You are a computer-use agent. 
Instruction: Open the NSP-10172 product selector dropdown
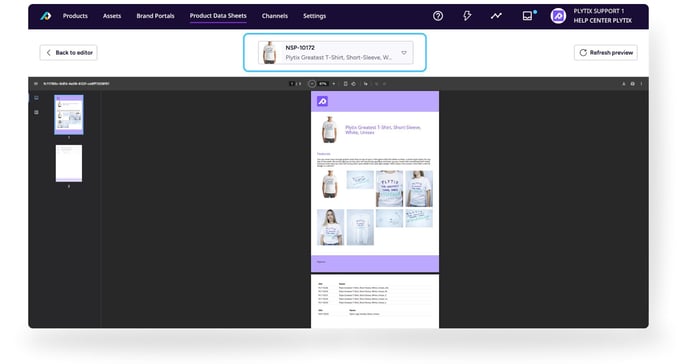[335, 53]
